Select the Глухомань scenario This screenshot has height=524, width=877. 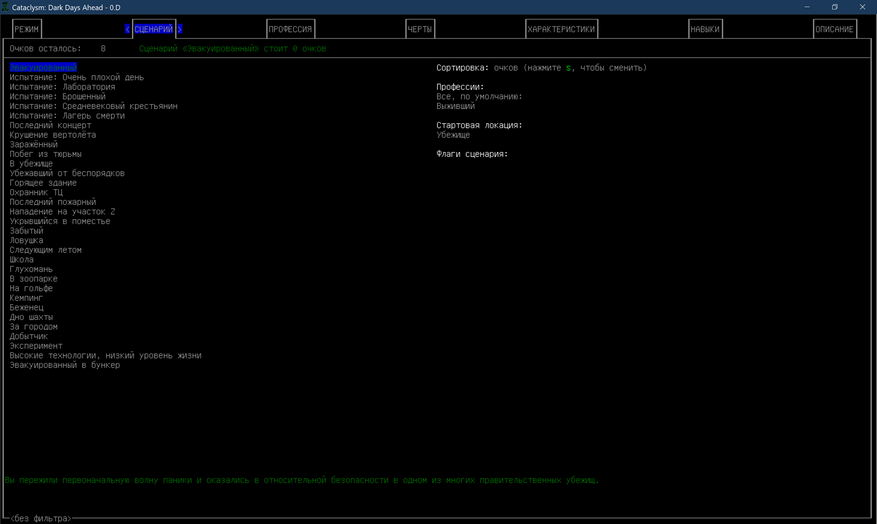pos(31,269)
